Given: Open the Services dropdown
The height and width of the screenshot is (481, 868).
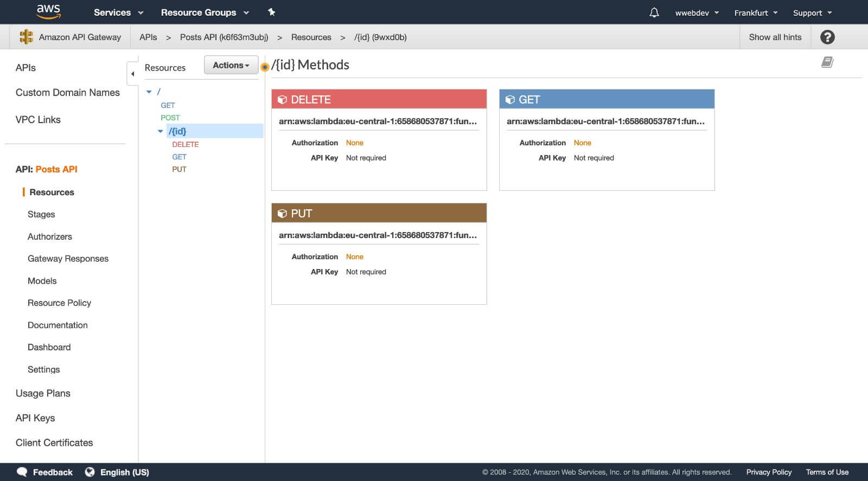Looking at the screenshot, I should pos(118,12).
